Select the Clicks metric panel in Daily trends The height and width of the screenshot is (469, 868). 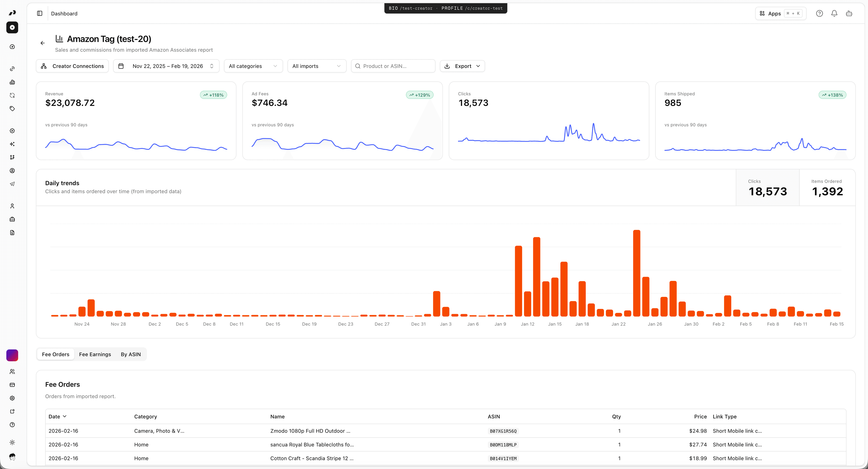click(768, 188)
